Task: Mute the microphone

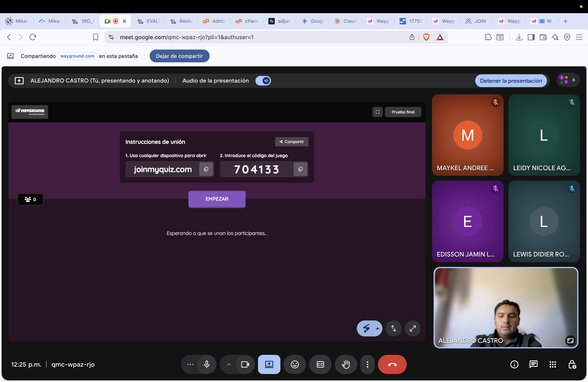Action: [207, 364]
